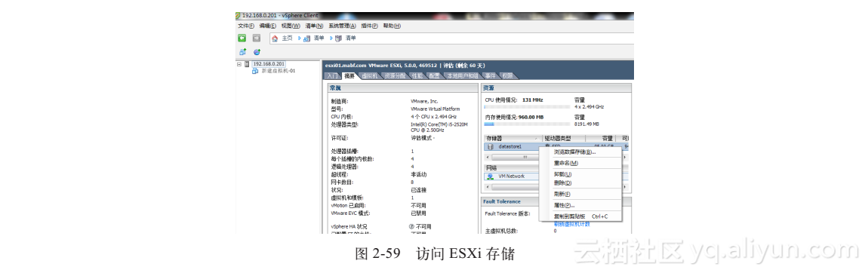868x273 pixels.
Task: Click datastore list scroll-left arrow
Action: tap(488, 158)
